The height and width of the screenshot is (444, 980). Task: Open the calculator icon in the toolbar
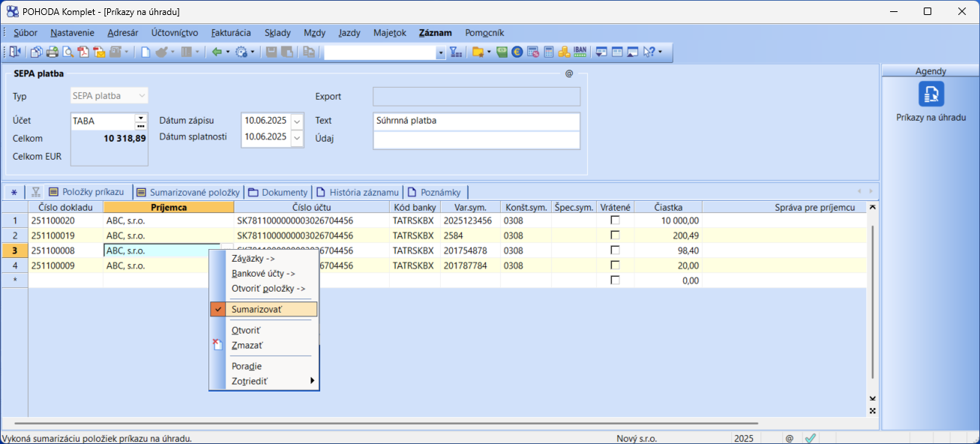548,52
